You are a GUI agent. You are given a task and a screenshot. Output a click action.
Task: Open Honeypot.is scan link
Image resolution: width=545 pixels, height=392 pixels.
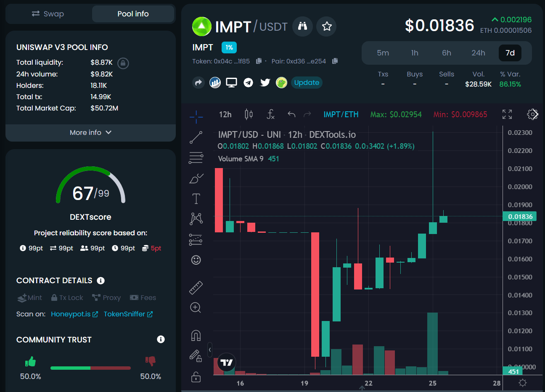[74, 314]
